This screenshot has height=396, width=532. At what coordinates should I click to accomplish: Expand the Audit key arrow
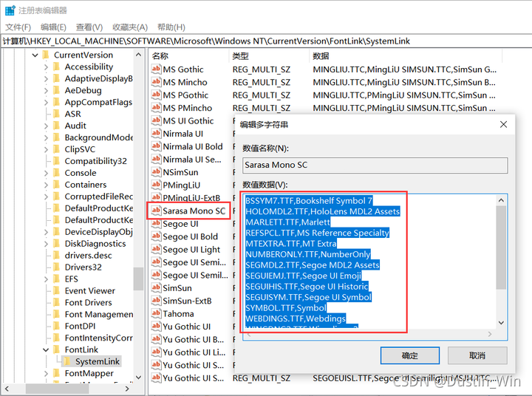click(46, 126)
